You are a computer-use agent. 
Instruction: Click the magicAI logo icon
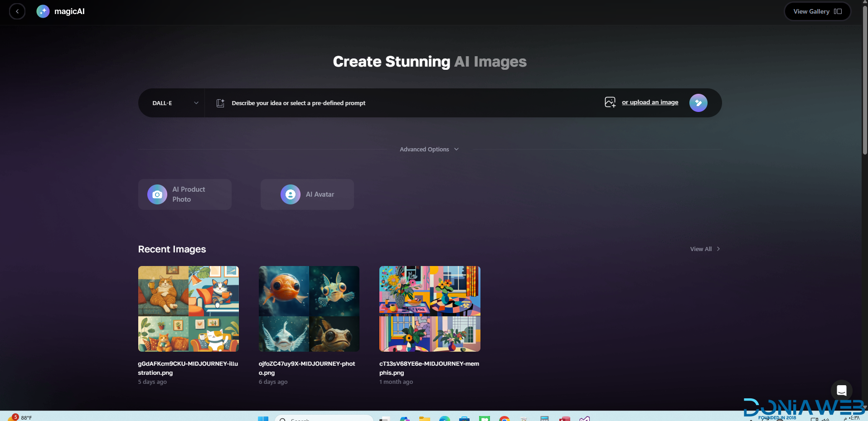[43, 11]
